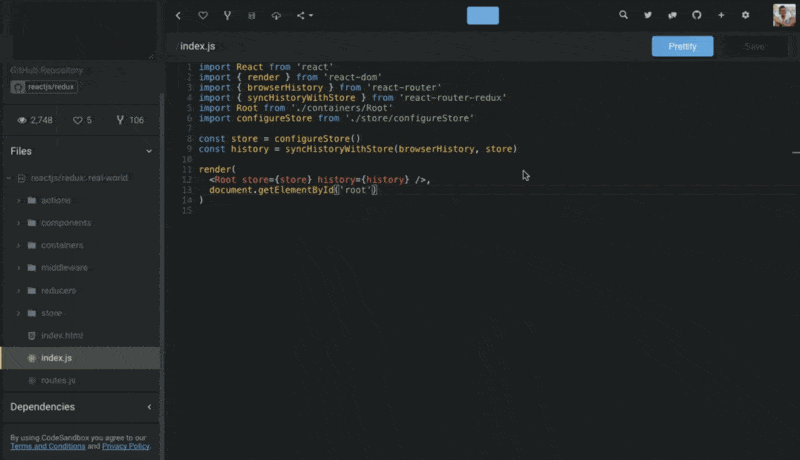Image resolution: width=800 pixels, height=460 pixels.
Task: Open preferences gear icon
Action: tap(745, 15)
